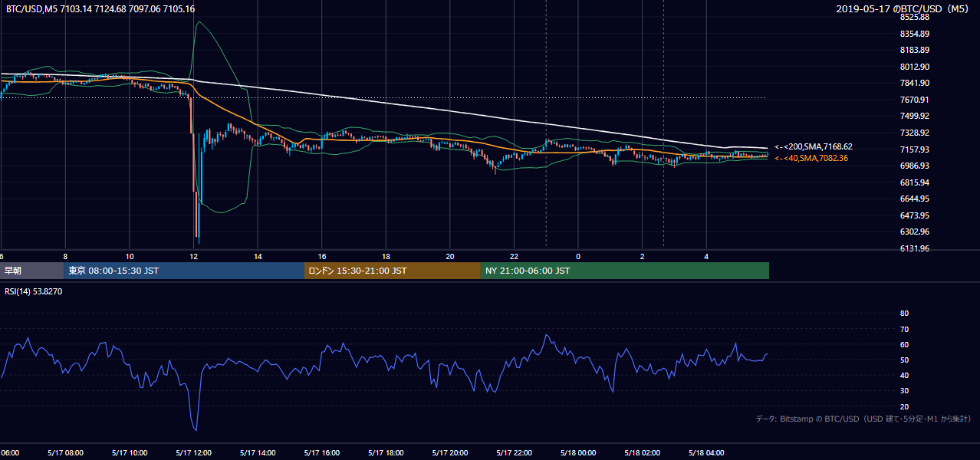Click the 早朝 session bar
Viewport: 980px width, 460px height.
(32, 271)
